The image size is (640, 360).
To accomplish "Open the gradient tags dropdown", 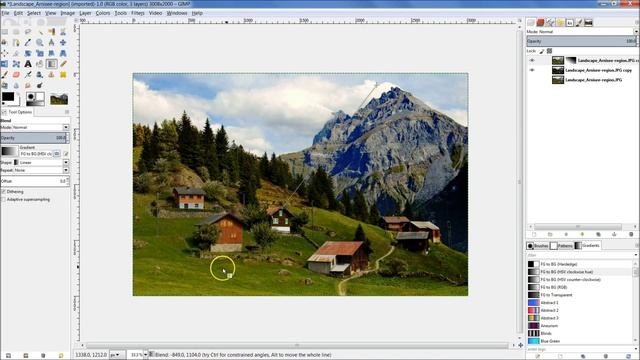I will pyautogui.click(x=636, y=349).
